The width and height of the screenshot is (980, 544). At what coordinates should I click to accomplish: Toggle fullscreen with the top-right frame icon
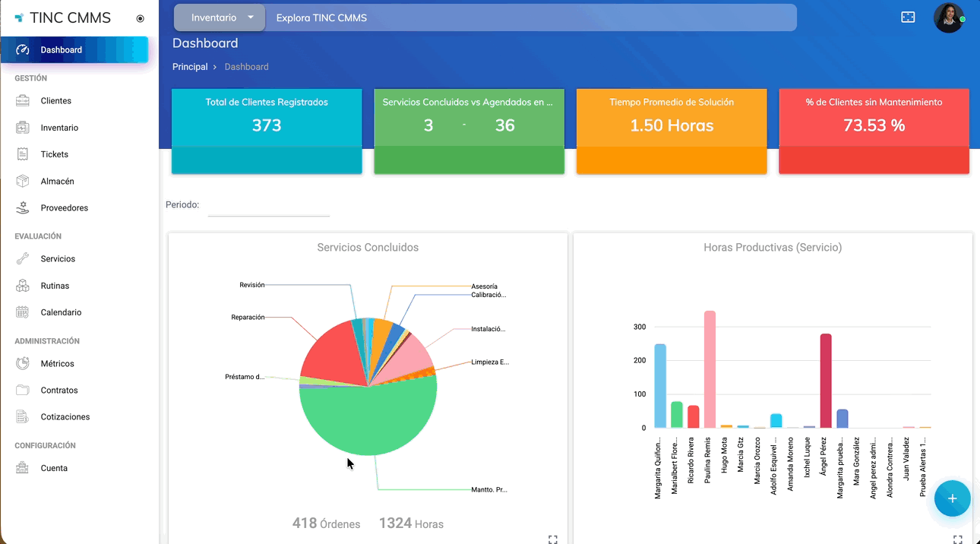(x=908, y=17)
